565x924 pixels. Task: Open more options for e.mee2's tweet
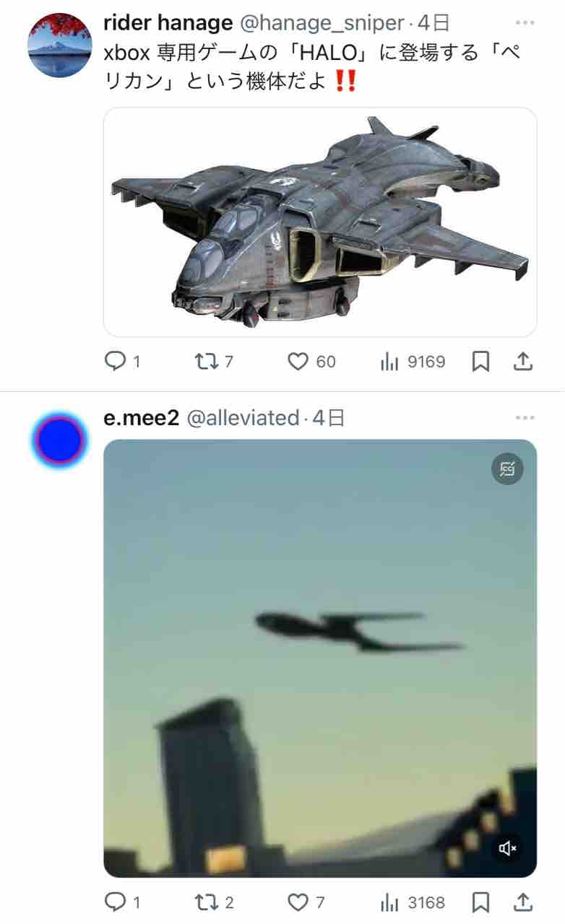(525, 418)
